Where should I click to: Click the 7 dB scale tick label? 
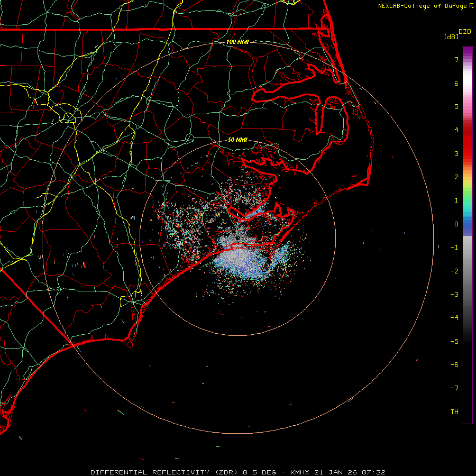[456, 60]
